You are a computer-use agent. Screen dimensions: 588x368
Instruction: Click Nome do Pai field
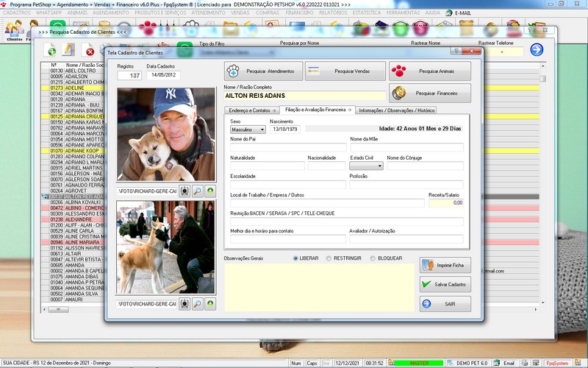point(288,146)
